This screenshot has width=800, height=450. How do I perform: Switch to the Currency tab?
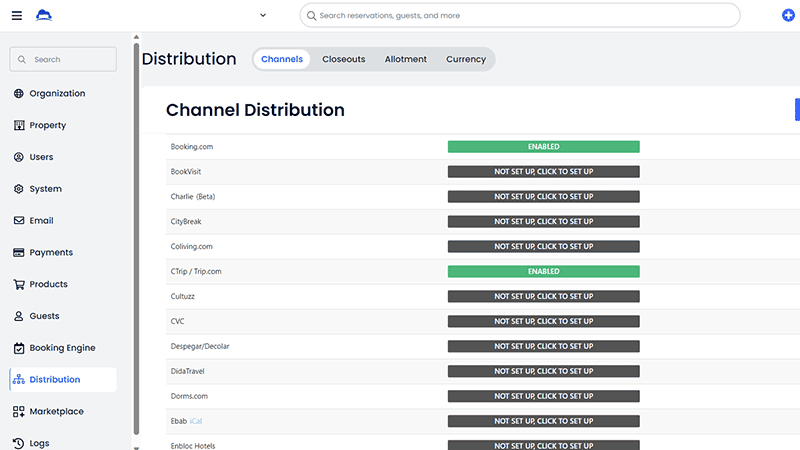tap(466, 59)
